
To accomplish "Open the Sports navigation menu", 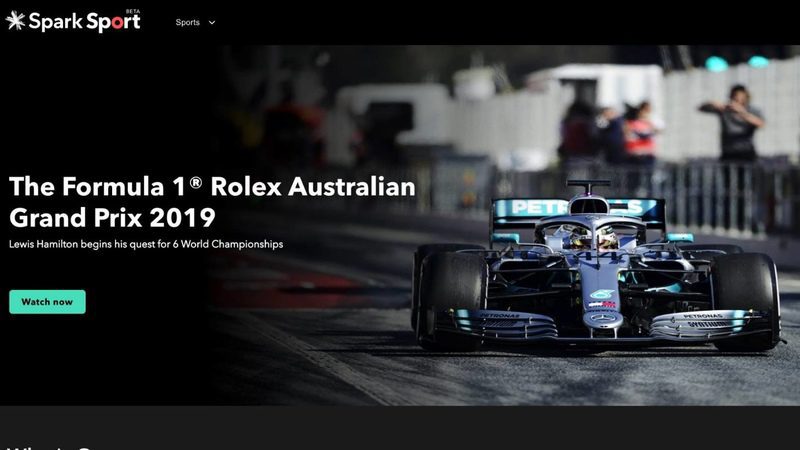I will click(x=187, y=22).
